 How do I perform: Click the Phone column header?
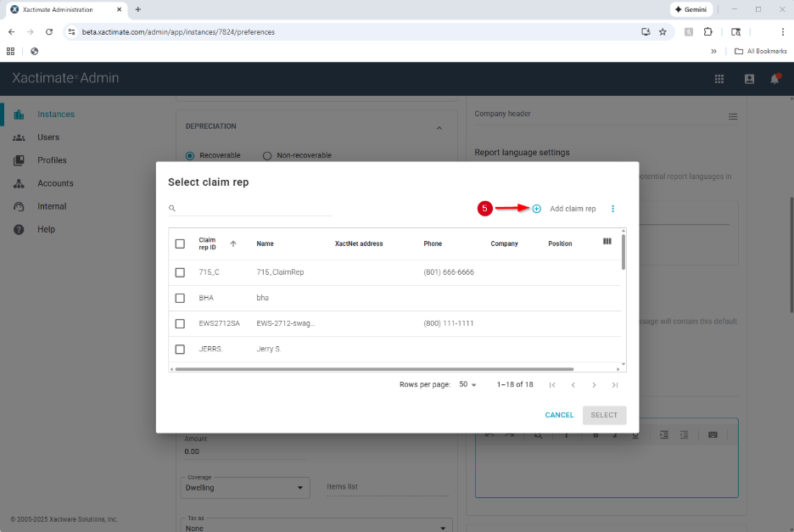433,244
